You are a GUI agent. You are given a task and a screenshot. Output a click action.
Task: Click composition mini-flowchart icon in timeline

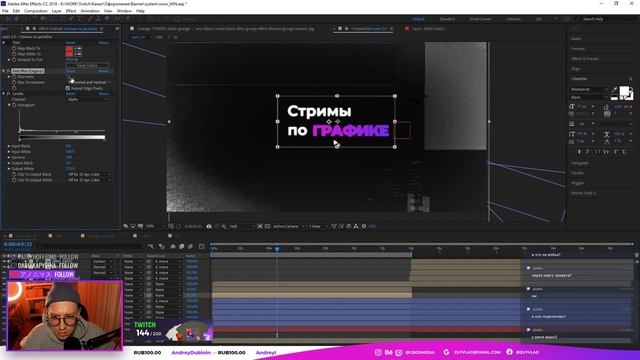tap(151, 246)
